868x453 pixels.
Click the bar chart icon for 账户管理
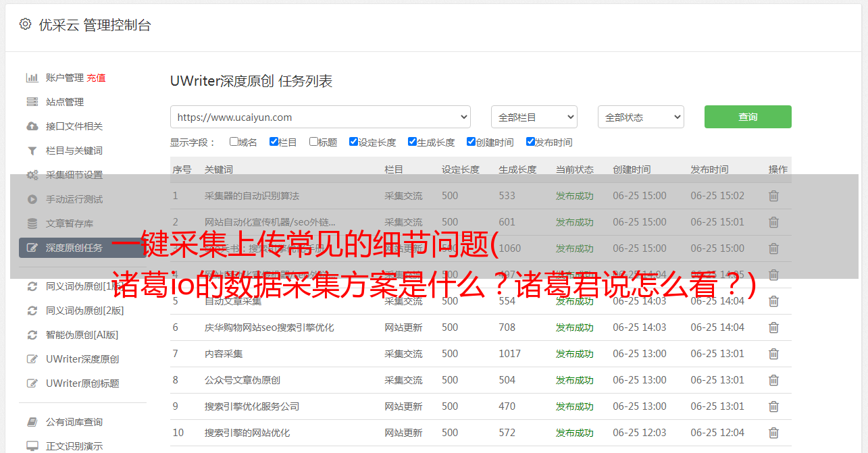point(32,78)
